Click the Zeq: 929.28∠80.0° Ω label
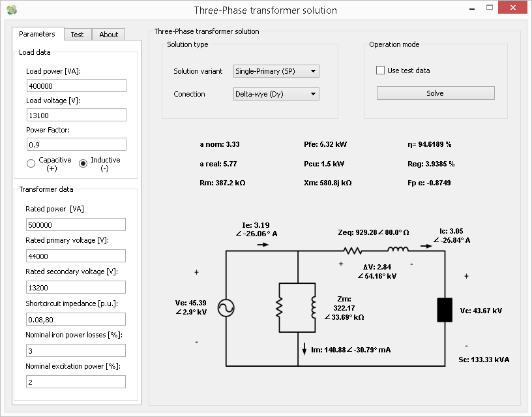 point(374,232)
